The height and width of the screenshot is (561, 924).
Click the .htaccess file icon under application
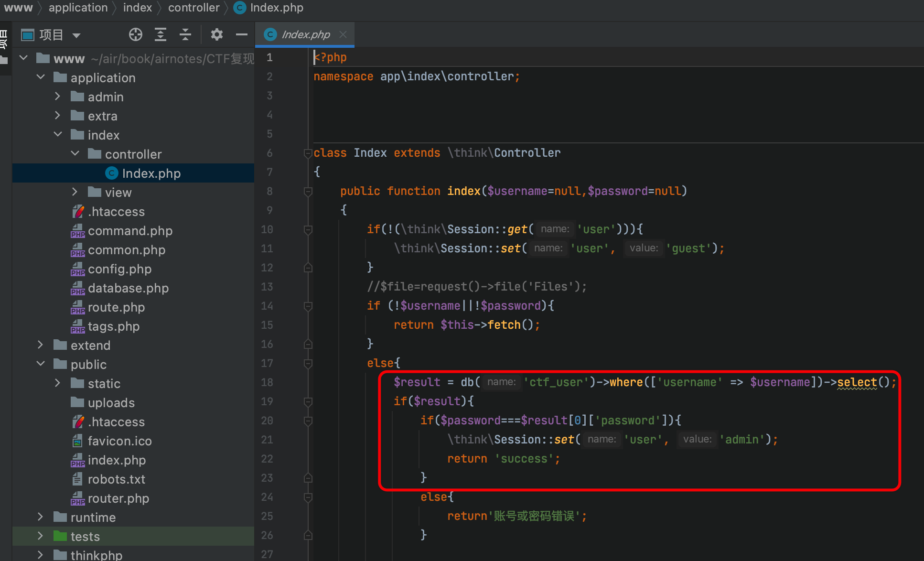click(78, 212)
